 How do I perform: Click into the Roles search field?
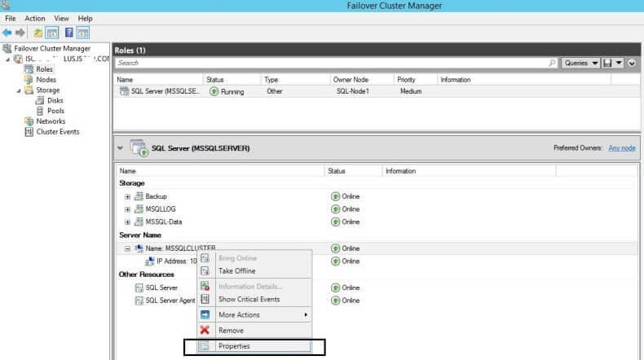click(326, 63)
